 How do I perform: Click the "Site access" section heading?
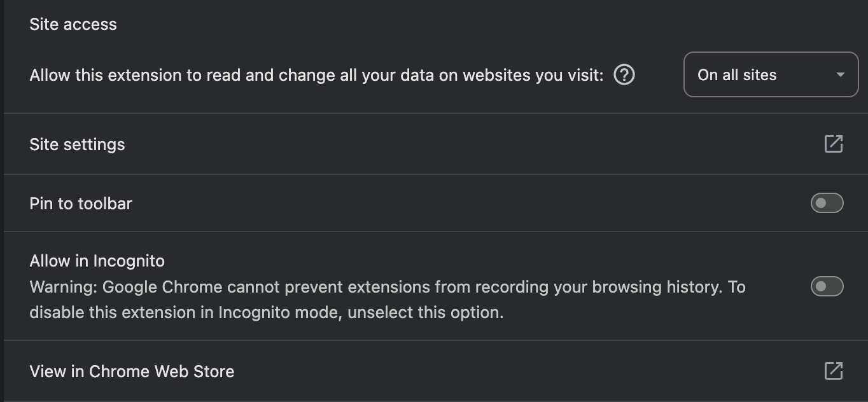click(73, 24)
